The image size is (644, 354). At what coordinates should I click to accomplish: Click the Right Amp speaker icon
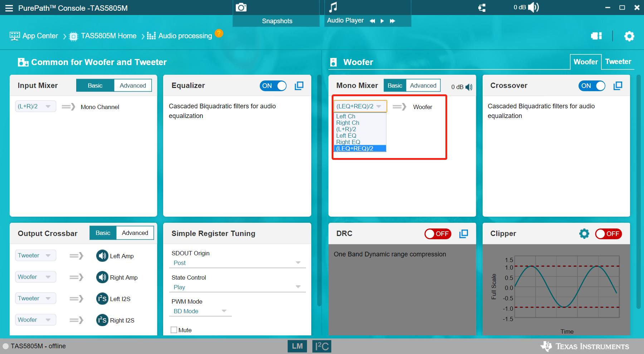tap(102, 277)
